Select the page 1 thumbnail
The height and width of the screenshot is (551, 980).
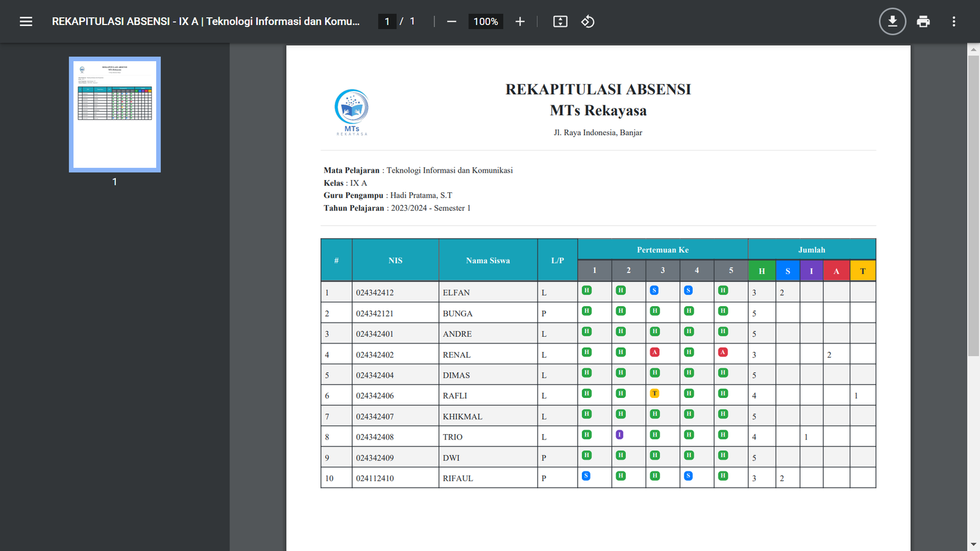point(115,114)
